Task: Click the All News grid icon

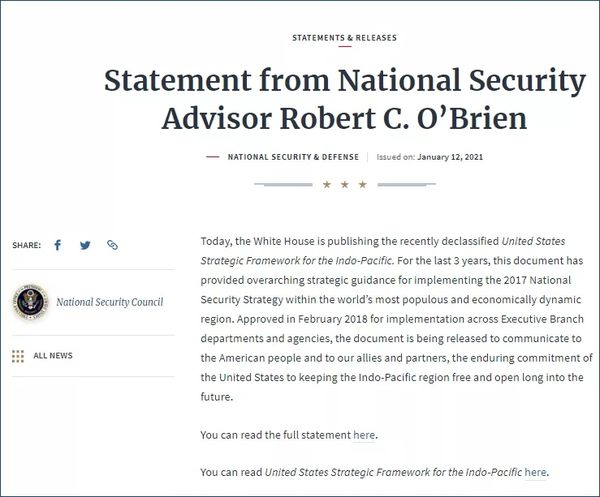Action: tap(18, 356)
